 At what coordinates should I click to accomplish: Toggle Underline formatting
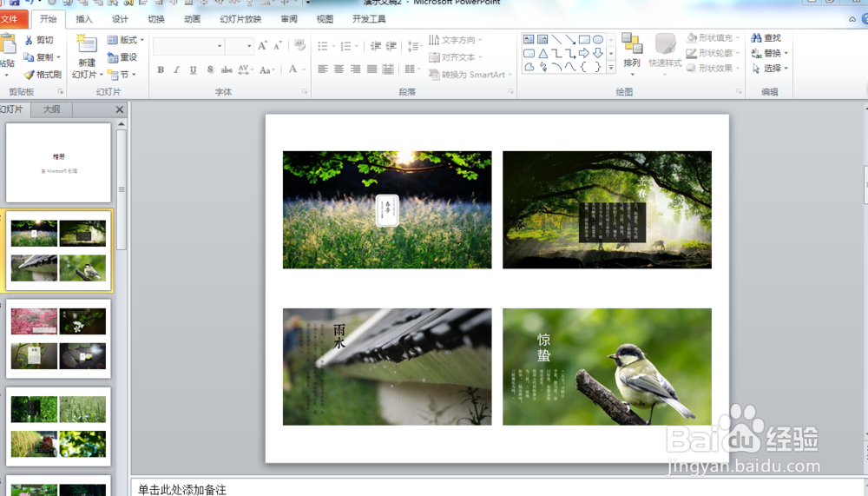pos(193,69)
